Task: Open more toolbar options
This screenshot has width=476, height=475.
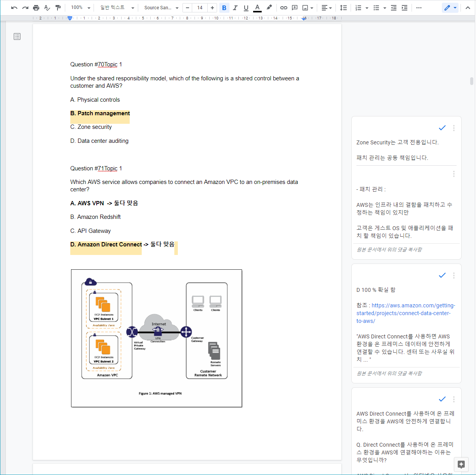Action: [419, 8]
